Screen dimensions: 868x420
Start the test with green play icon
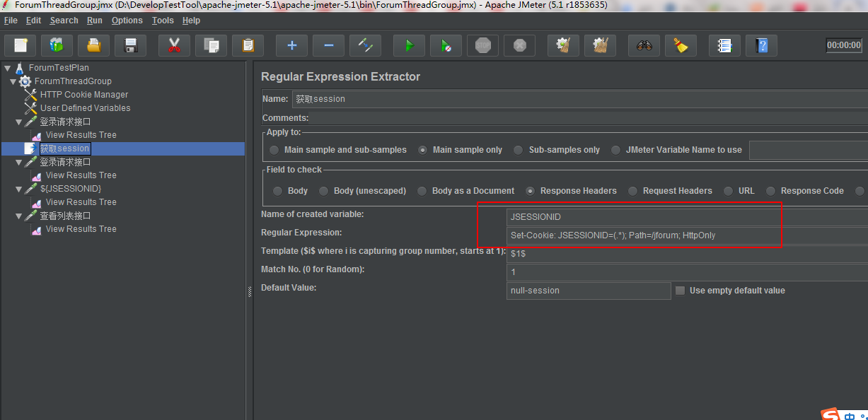click(409, 45)
